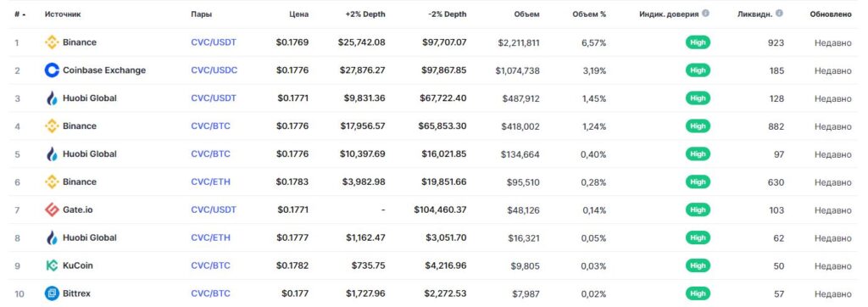The image size is (868, 307).
Task: Click info icon next to Индик. доверия
Action: coord(705,14)
